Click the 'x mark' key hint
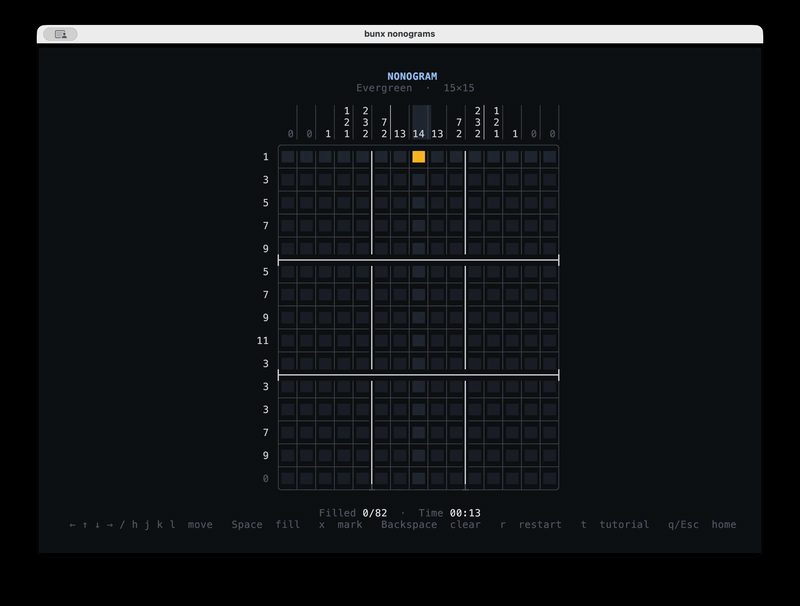 click(x=340, y=524)
